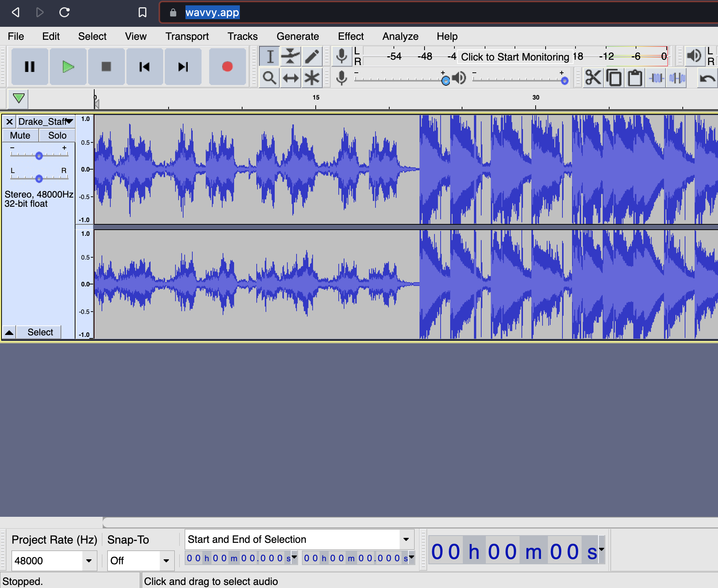Open the Effect menu
Image resolution: width=718 pixels, height=588 pixels.
[351, 36]
